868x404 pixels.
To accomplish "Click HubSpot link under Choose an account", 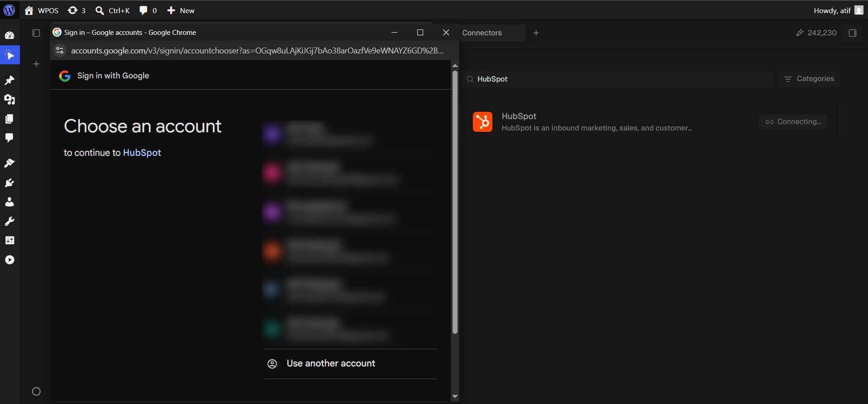I will [x=142, y=153].
